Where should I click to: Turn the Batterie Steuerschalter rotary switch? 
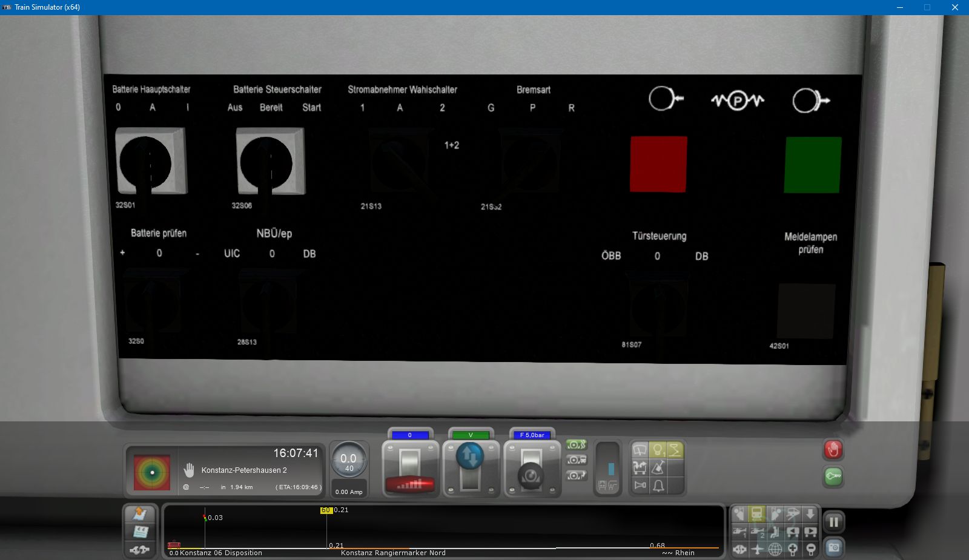click(270, 161)
